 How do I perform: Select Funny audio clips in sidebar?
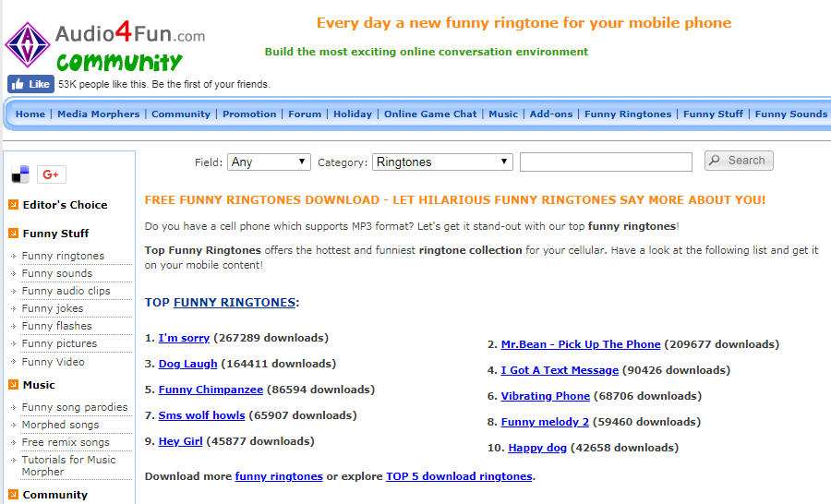[66, 291]
